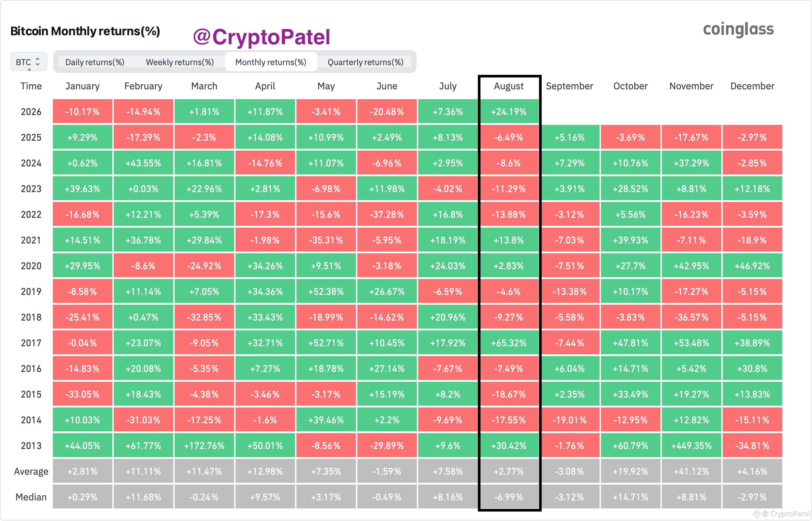This screenshot has width=812, height=521.
Task: Select the Monthly returns(%) tab
Action: [x=271, y=62]
